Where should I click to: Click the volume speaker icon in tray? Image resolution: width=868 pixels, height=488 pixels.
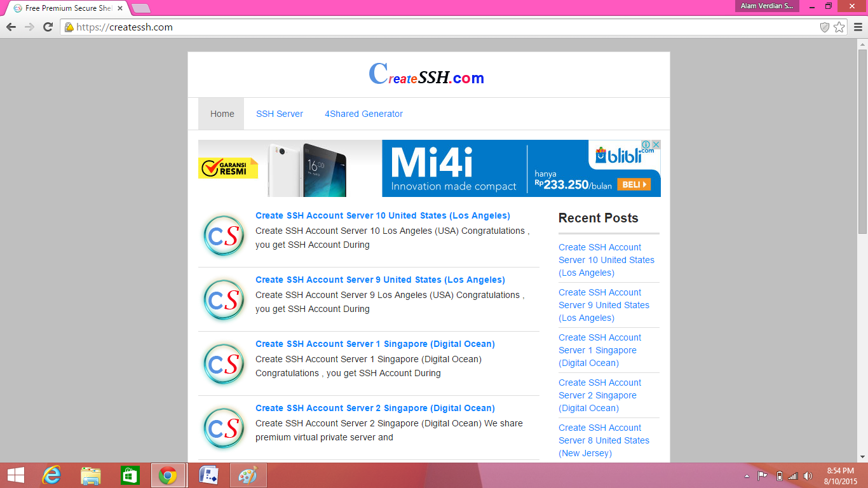tap(808, 476)
